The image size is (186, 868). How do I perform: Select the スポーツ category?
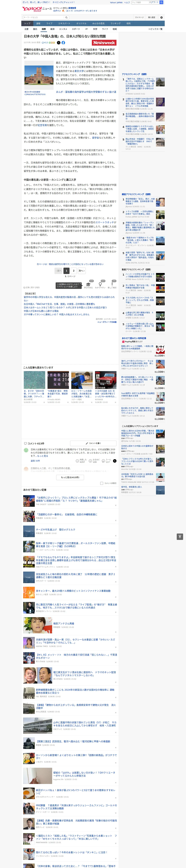76,29
